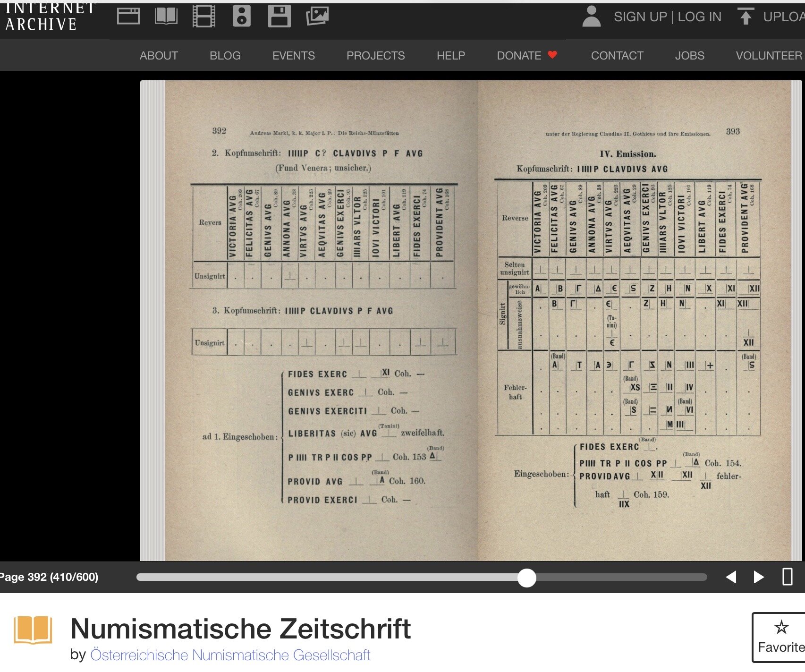Open the Video film strip icon

coord(204,17)
